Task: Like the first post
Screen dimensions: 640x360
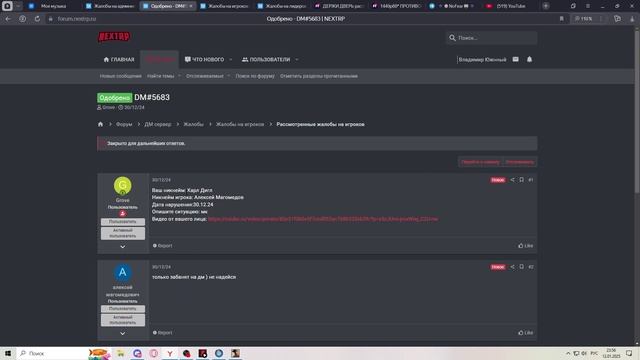Action: tap(526, 246)
